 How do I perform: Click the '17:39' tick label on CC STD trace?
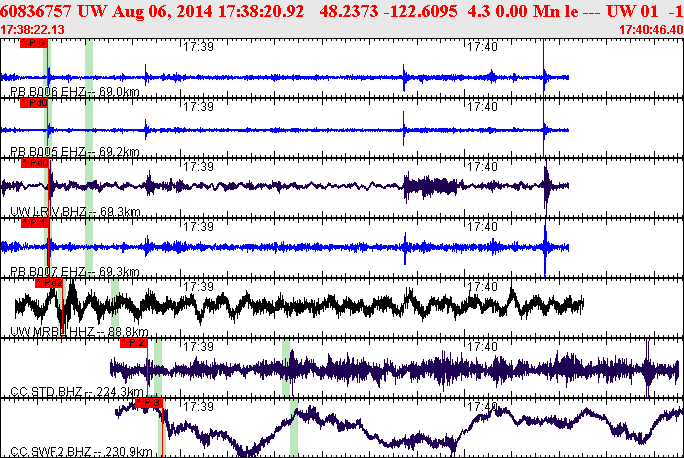pos(198,347)
